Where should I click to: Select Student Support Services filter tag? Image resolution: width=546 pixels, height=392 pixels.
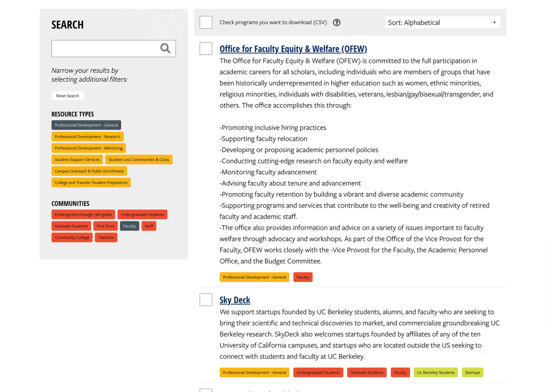[77, 160]
